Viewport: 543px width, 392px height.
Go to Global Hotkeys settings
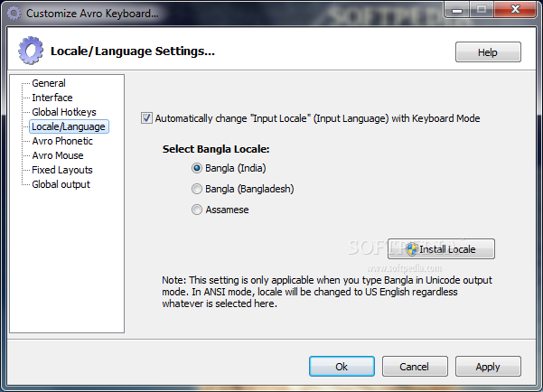click(x=64, y=112)
